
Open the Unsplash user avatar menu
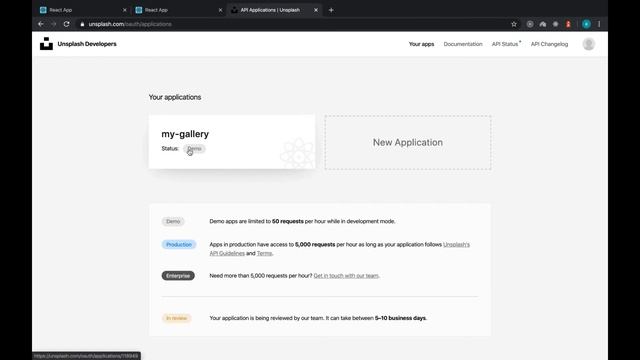[589, 44]
